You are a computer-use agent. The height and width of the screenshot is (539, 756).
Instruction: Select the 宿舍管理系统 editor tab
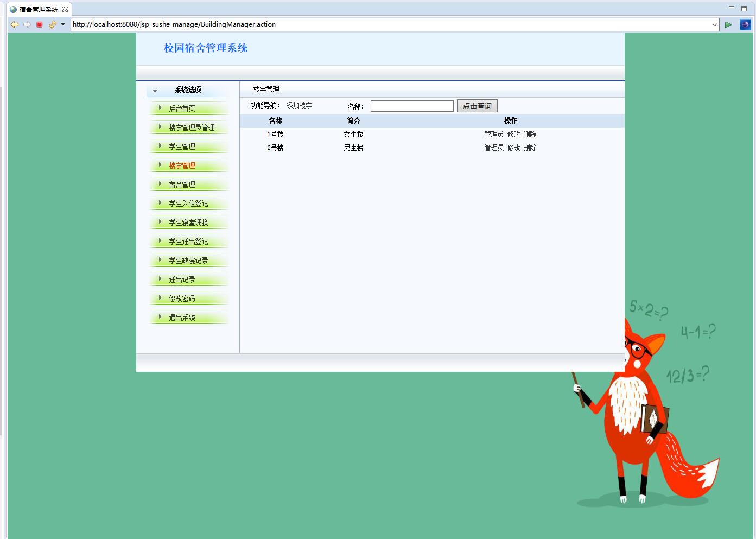click(39, 9)
